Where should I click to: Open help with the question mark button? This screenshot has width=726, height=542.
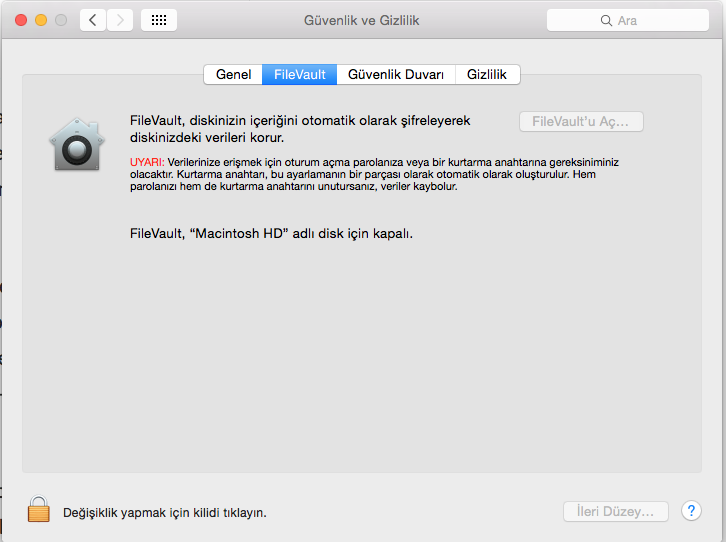[x=691, y=511]
